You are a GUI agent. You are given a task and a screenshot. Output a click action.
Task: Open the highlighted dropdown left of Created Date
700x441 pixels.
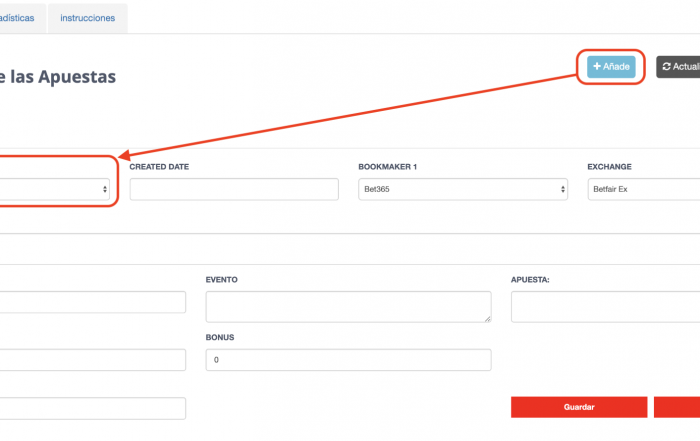tap(54, 189)
